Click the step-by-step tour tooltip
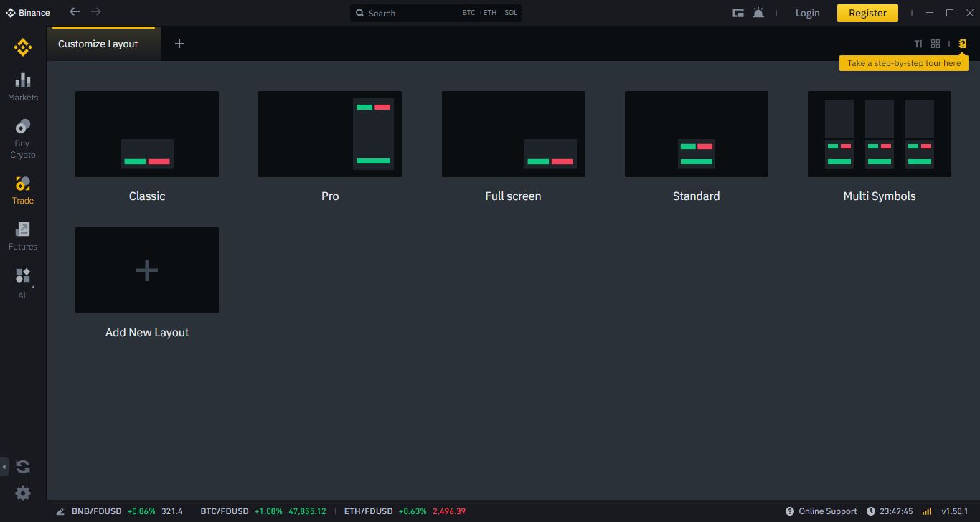Image resolution: width=980 pixels, height=522 pixels. pos(904,63)
